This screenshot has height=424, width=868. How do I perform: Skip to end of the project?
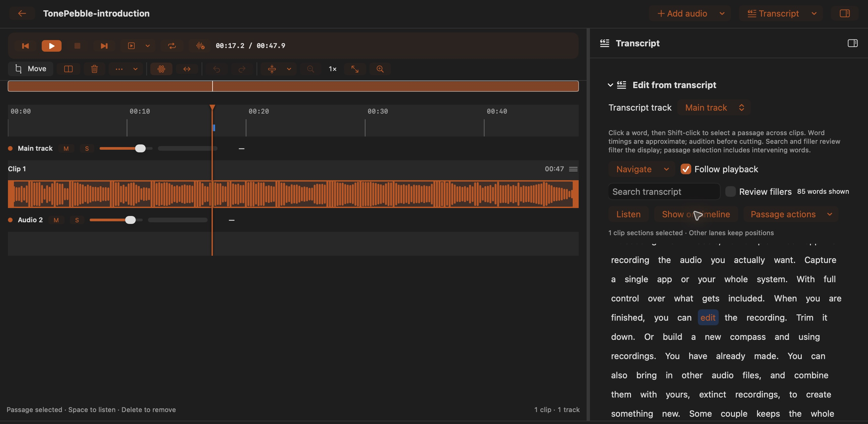(x=104, y=46)
